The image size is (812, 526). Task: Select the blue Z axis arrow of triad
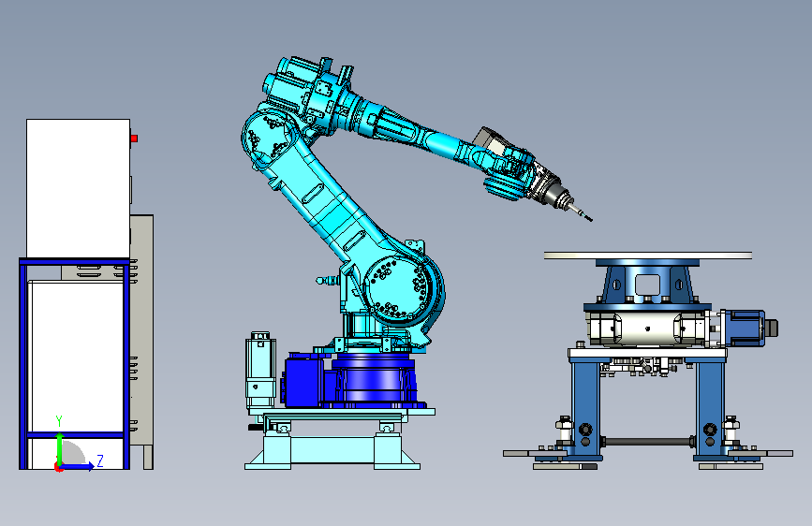pos(79,466)
